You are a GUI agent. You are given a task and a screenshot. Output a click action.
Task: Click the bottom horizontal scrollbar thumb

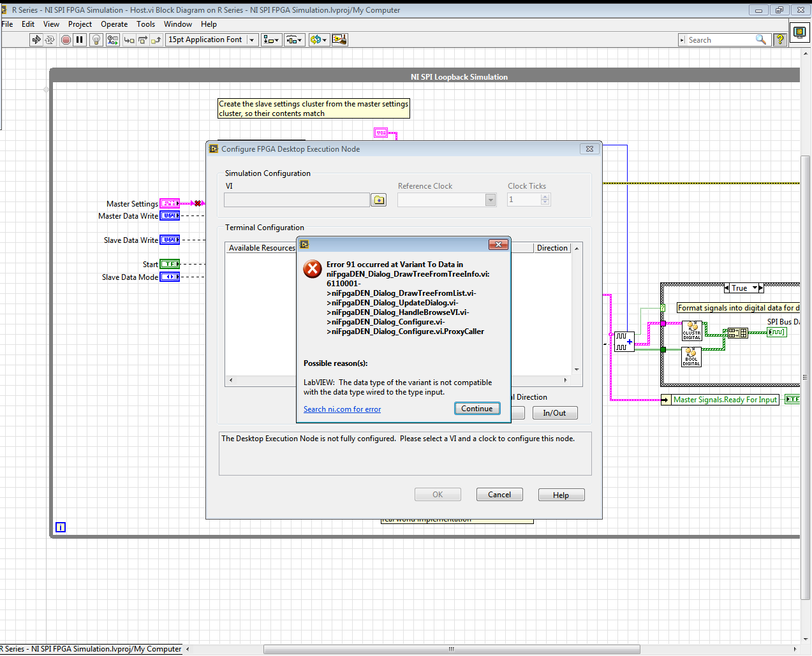pyautogui.click(x=451, y=649)
